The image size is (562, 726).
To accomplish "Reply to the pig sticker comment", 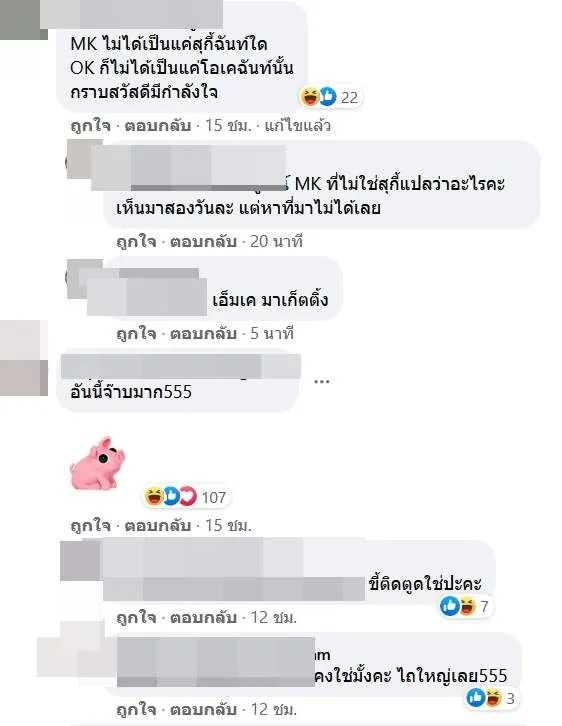I will point(157,526).
